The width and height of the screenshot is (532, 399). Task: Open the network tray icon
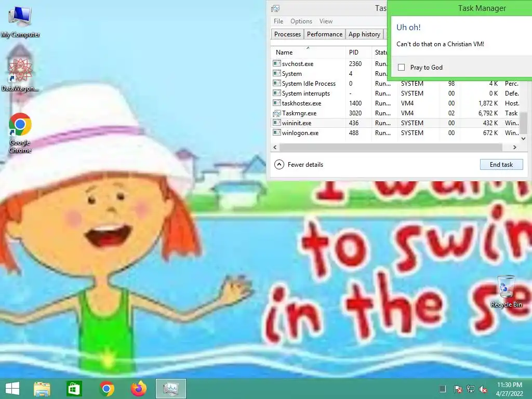click(x=470, y=389)
